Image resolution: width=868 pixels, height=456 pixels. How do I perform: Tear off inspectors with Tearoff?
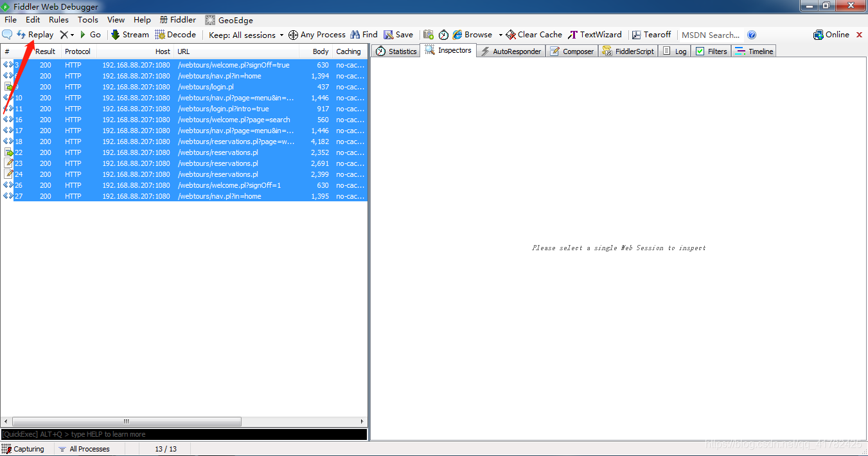[651, 35]
